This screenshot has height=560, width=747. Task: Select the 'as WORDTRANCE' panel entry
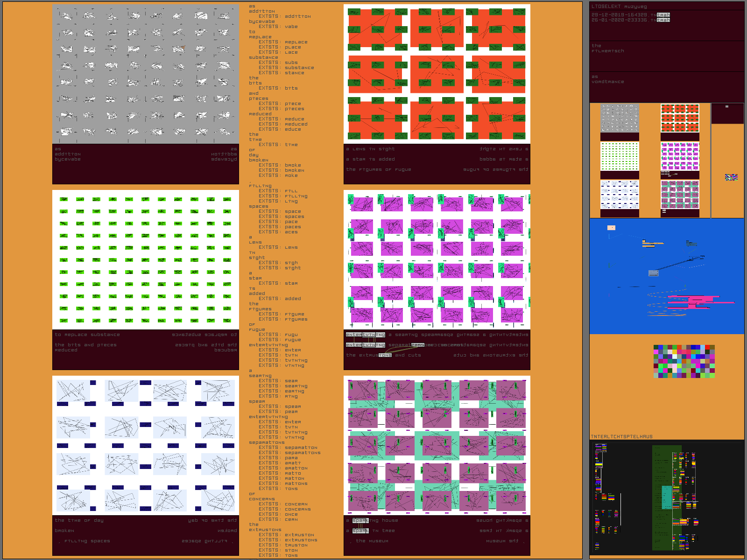click(607, 79)
